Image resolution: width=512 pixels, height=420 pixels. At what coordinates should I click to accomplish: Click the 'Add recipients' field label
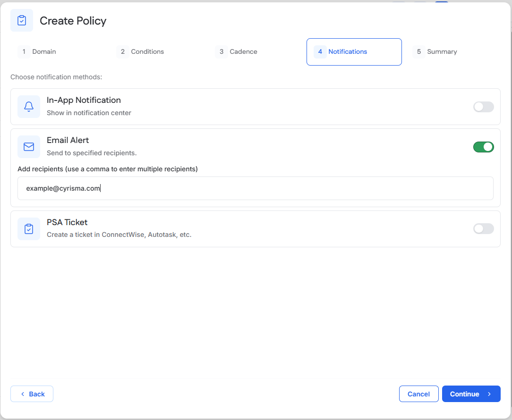(107, 169)
